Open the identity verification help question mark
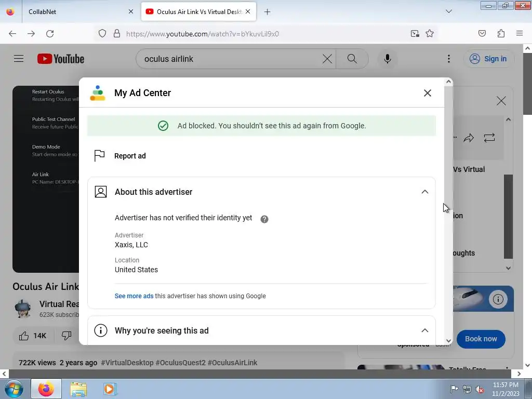This screenshot has height=399, width=532. click(264, 219)
